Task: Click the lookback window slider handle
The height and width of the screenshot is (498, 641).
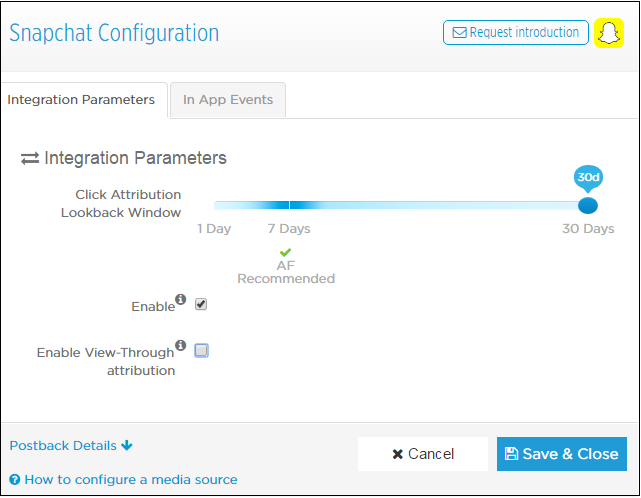Action: point(588,205)
